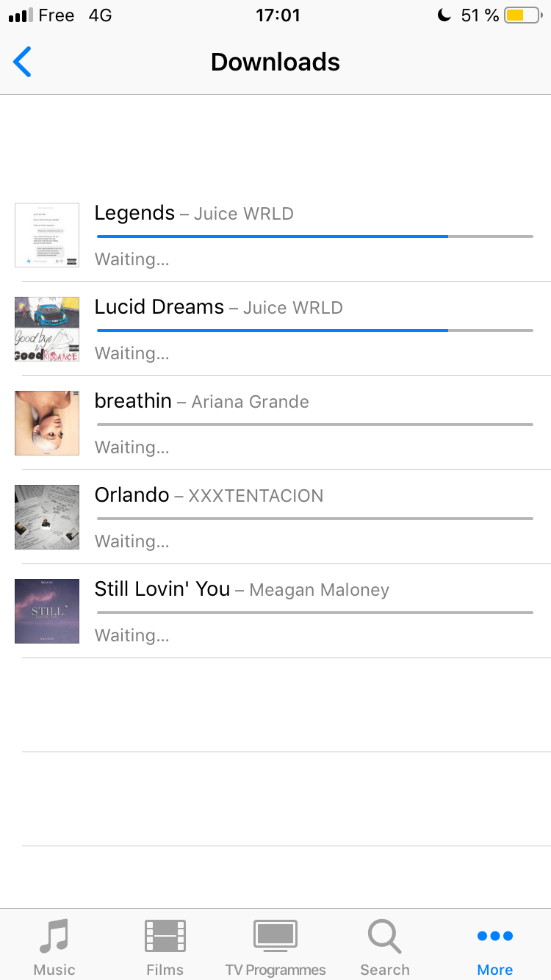Select the Orlando song title
Screen dimensions: 551x980
pos(132,495)
